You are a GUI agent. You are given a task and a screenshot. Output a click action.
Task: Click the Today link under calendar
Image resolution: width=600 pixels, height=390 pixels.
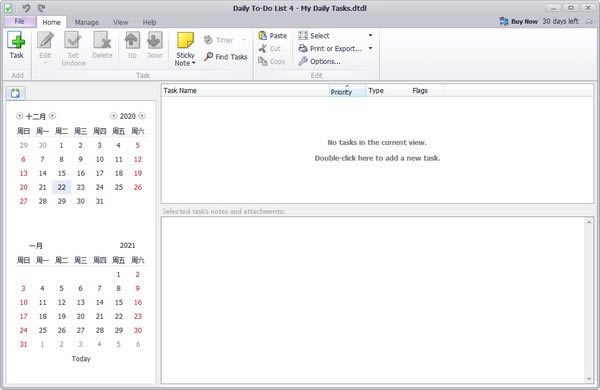pyautogui.click(x=81, y=359)
